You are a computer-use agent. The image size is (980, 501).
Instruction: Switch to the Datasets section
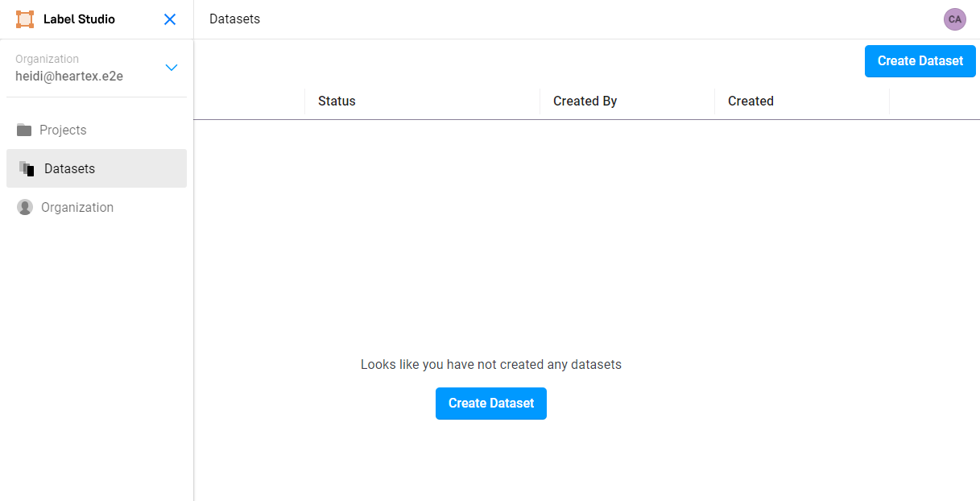(x=68, y=168)
